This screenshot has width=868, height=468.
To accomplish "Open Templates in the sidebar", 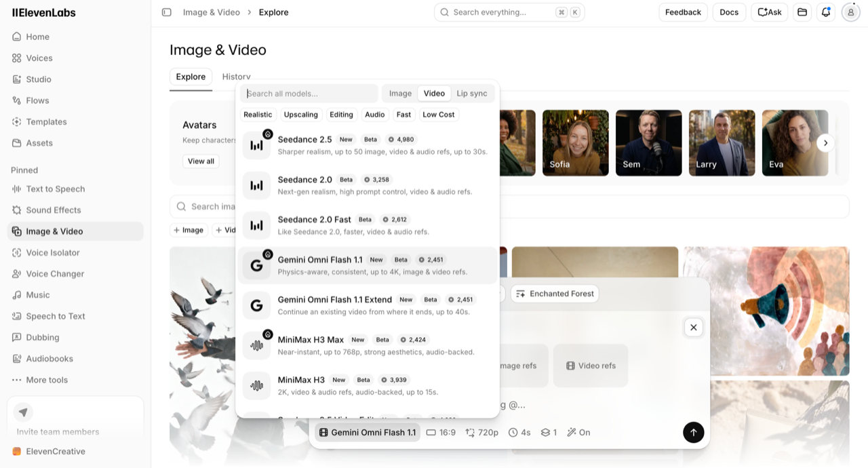I will coord(75,122).
